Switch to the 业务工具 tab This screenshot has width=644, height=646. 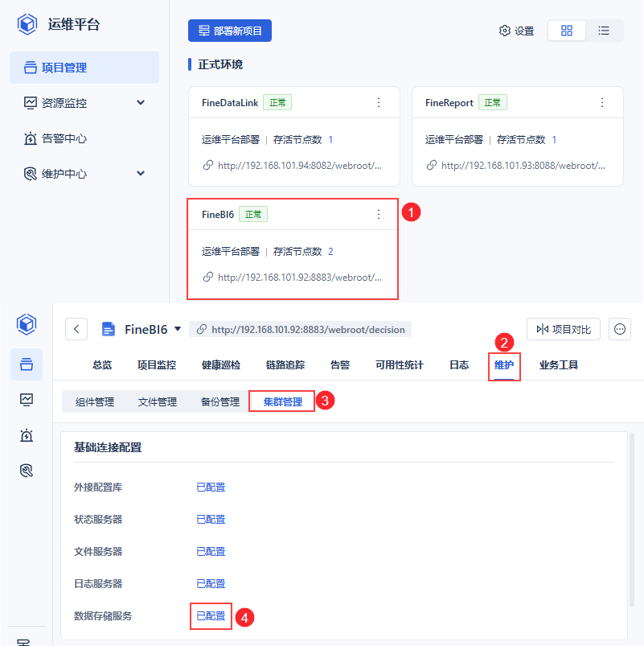pos(559,365)
